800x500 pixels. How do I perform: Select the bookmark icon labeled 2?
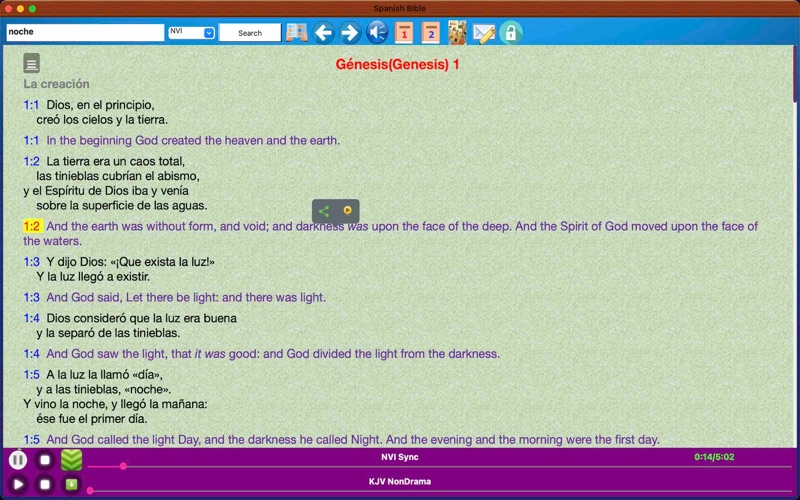coord(431,33)
